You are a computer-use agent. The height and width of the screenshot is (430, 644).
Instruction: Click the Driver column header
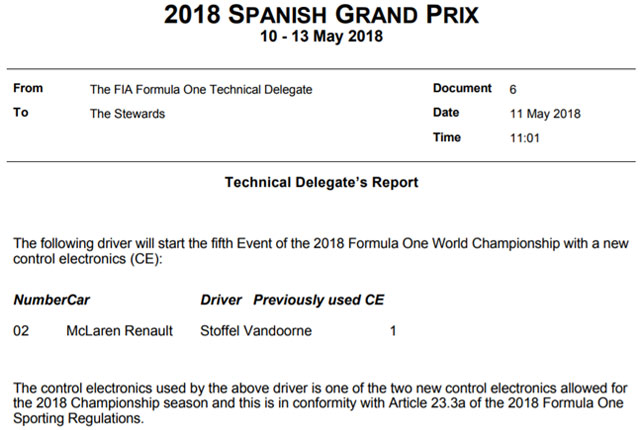[221, 299]
